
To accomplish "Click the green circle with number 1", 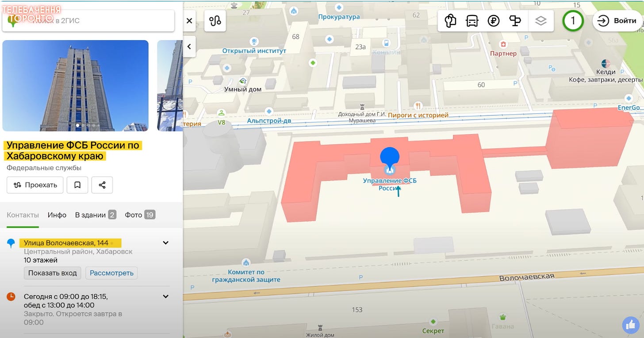I will (x=573, y=20).
